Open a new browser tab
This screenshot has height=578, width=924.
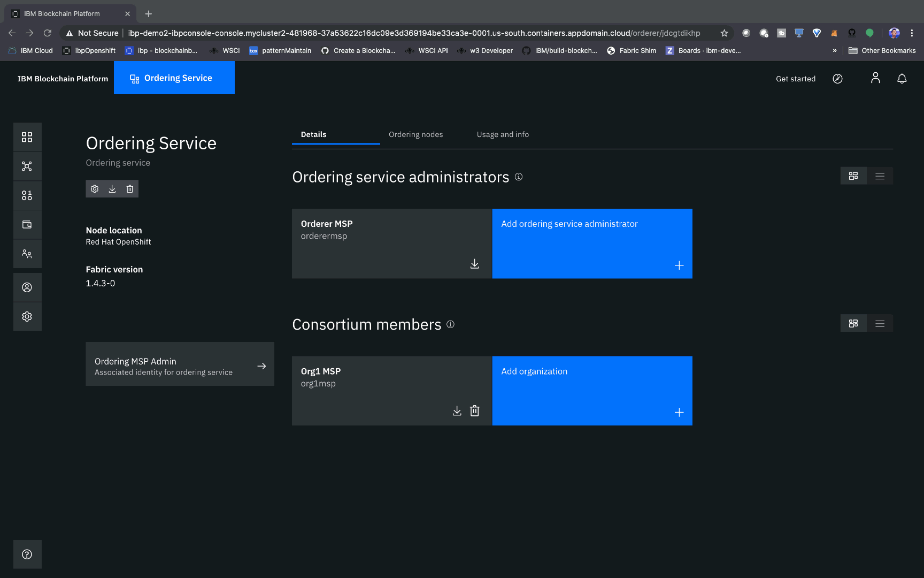tap(149, 14)
